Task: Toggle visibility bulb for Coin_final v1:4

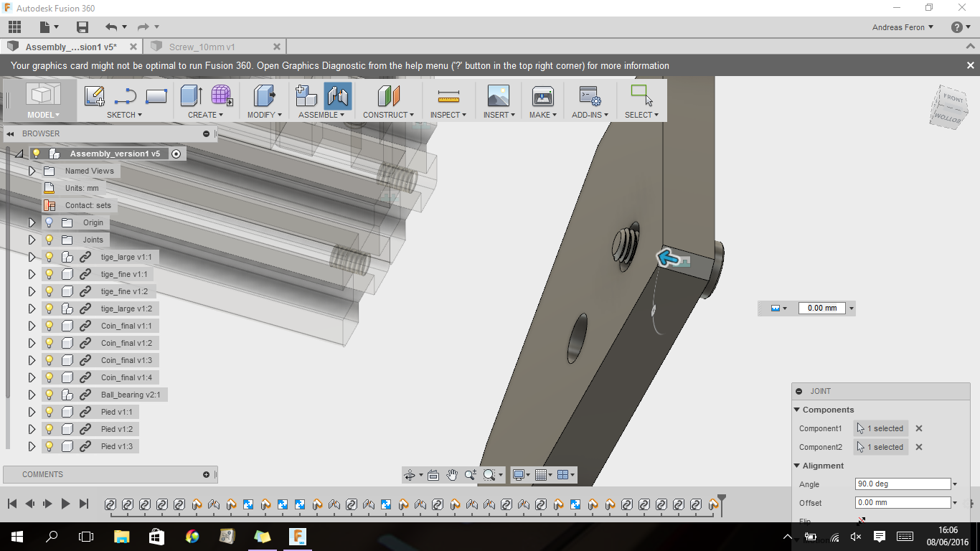Action: (x=50, y=377)
